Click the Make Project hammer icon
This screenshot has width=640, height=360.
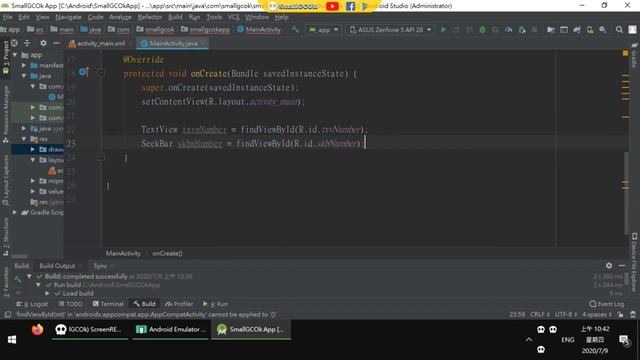pyautogui.click(x=295, y=29)
